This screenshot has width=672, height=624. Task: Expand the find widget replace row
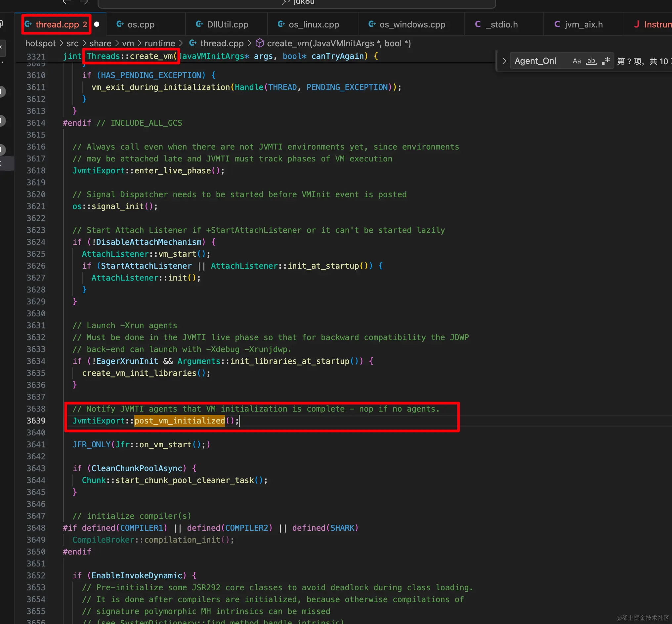(x=504, y=61)
